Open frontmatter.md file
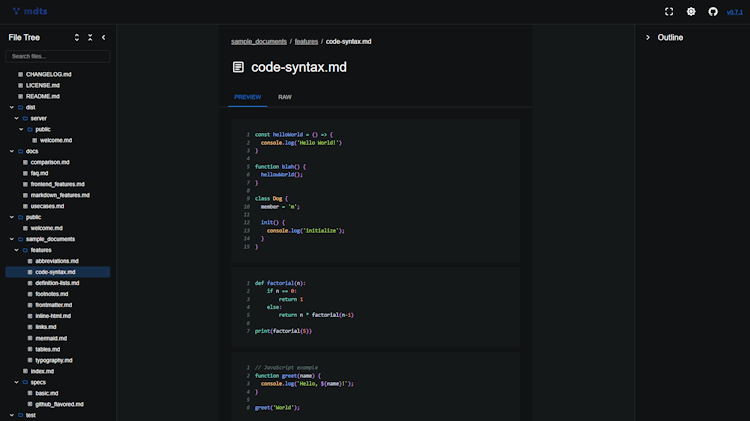 coord(54,305)
